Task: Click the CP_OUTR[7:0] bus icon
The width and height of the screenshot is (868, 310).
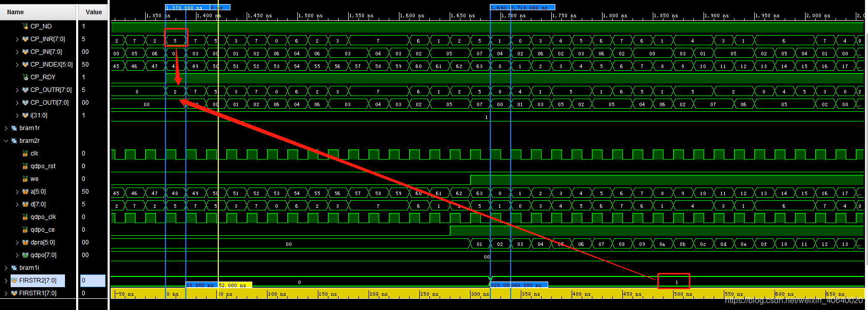Action: point(25,90)
